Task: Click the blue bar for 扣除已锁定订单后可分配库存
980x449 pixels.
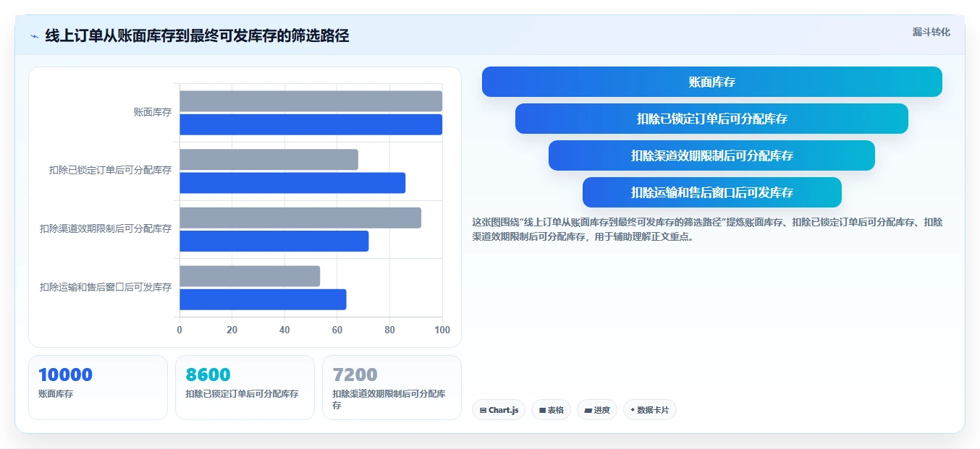Action: click(x=292, y=183)
